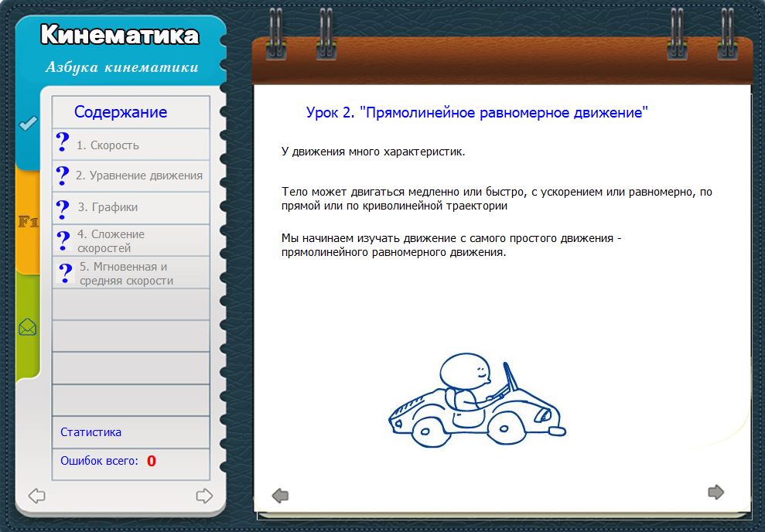The height and width of the screenshot is (532, 765).
Task: Open the envelope mail side tab
Action: (27, 327)
